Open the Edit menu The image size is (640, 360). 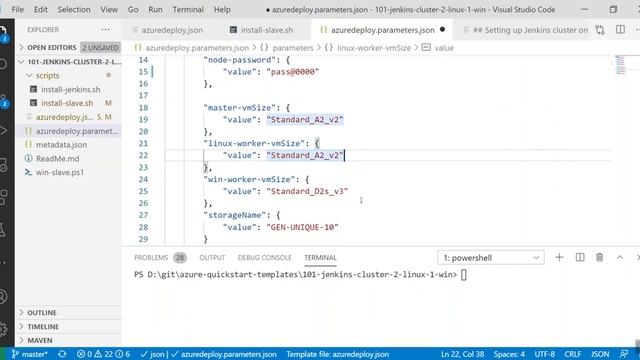[x=41, y=9]
